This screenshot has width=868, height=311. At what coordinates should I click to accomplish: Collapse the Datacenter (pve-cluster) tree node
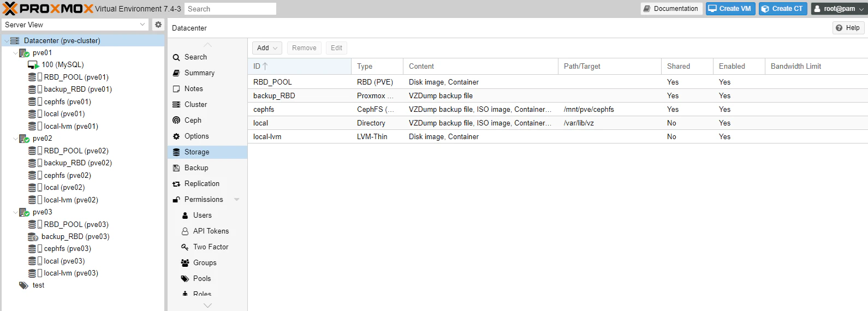click(7, 41)
